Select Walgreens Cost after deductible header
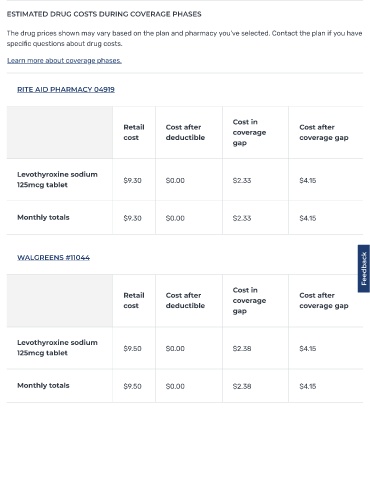The width and height of the screenshot is (370, 480). pos(185,300)
